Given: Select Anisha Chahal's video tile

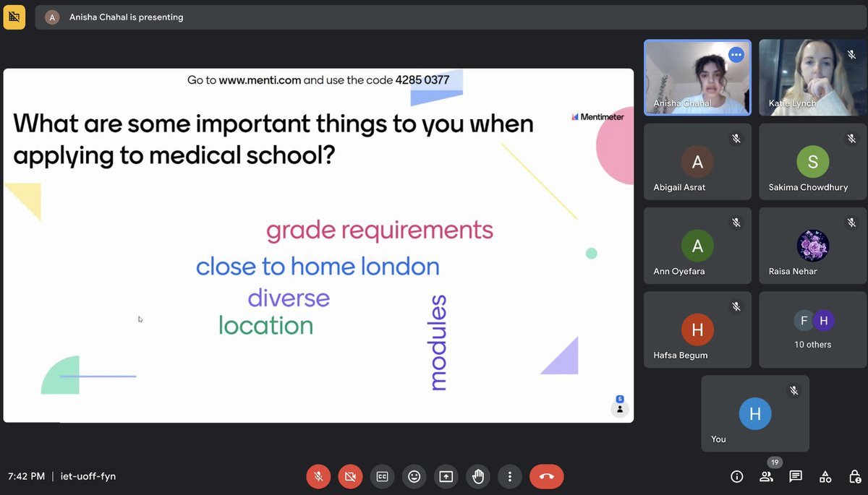Looking at the screenshot, I should (697, 77).
